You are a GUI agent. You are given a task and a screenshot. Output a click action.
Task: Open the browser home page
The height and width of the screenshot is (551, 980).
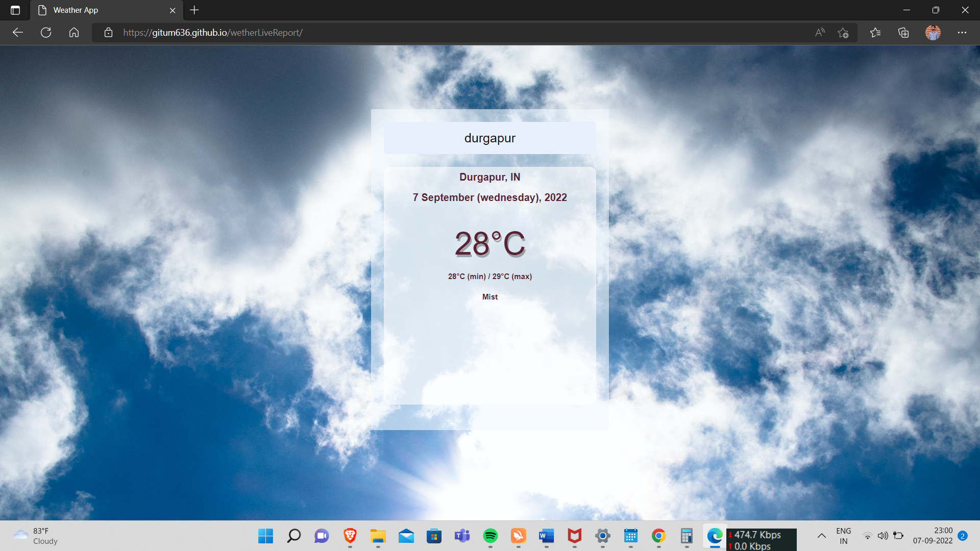74,33
